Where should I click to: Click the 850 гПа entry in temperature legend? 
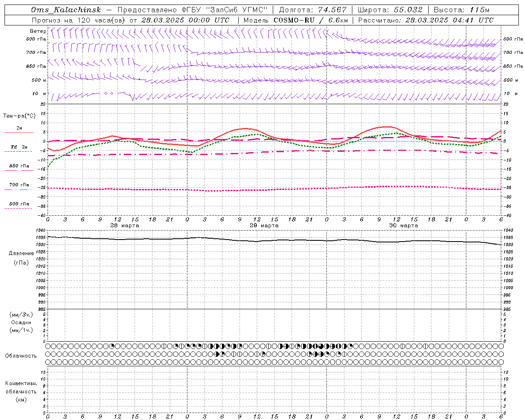pyautogui.click(x=19, y=166)
